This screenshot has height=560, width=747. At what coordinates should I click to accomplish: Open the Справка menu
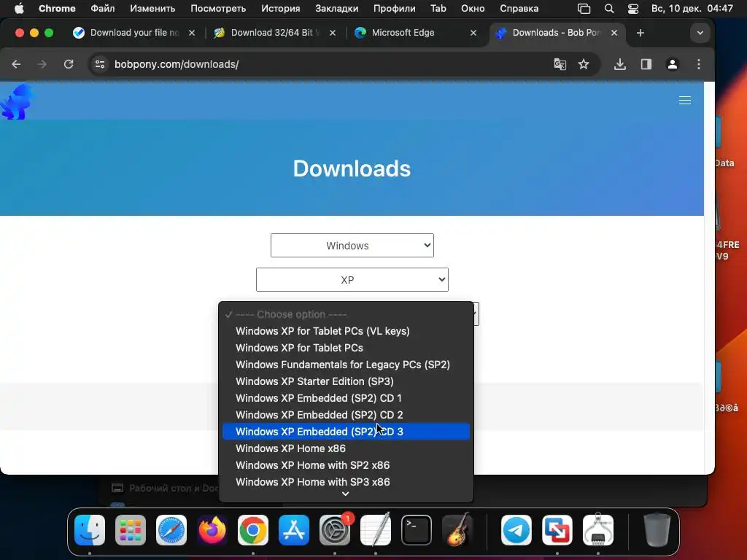click(519, 9)
